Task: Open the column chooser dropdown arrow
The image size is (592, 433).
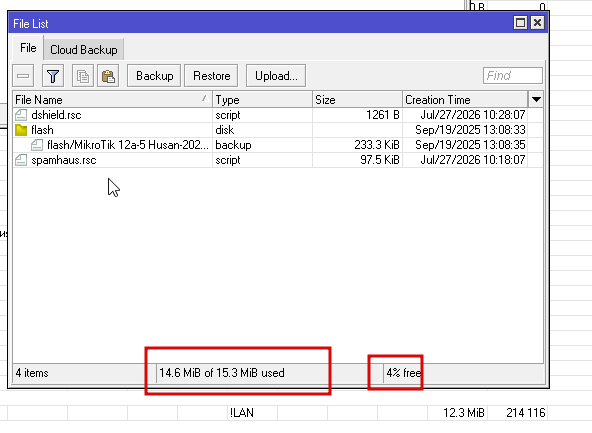Action: click(x=536, y=100)
